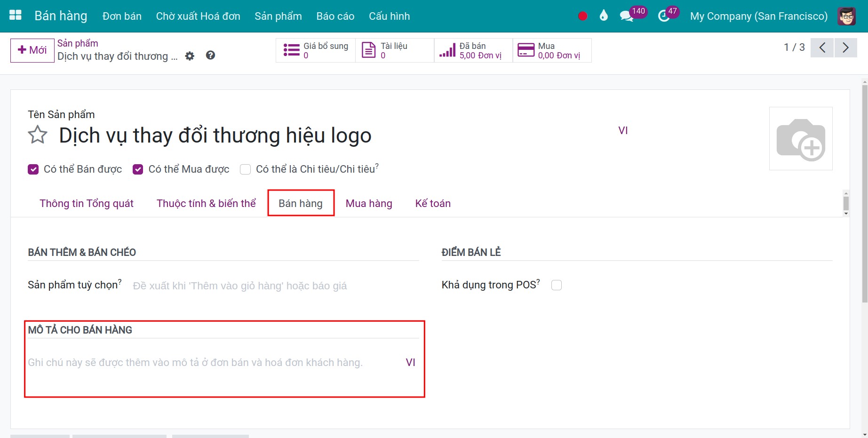
Task: Open the activities clock icon
Action: click(664, 16)
